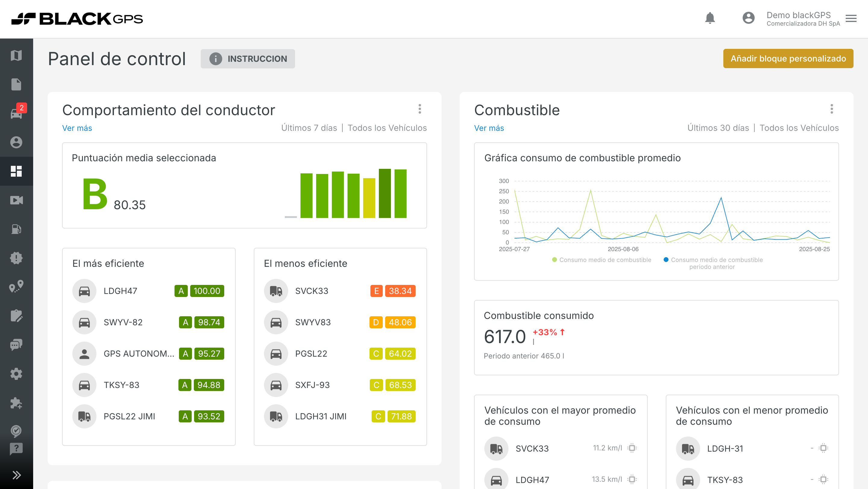Click the 38.34 score badge
The image size is (868, 489).
click(400, 291)
